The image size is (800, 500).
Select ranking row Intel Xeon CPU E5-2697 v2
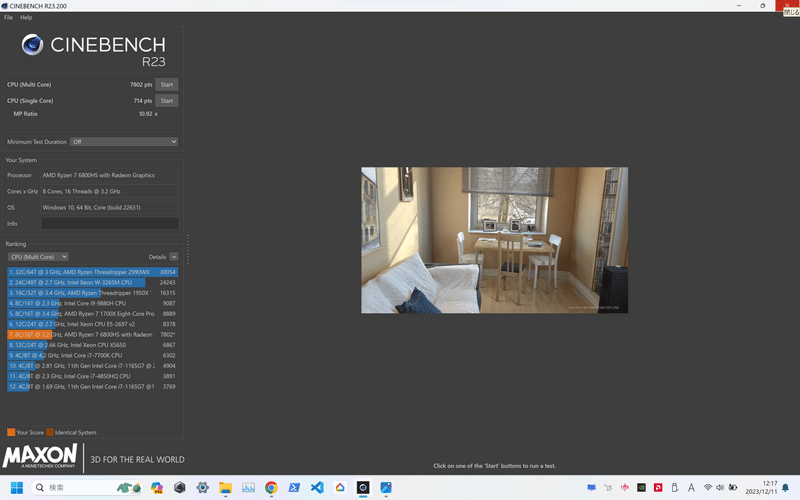click(x=92, y=324)
